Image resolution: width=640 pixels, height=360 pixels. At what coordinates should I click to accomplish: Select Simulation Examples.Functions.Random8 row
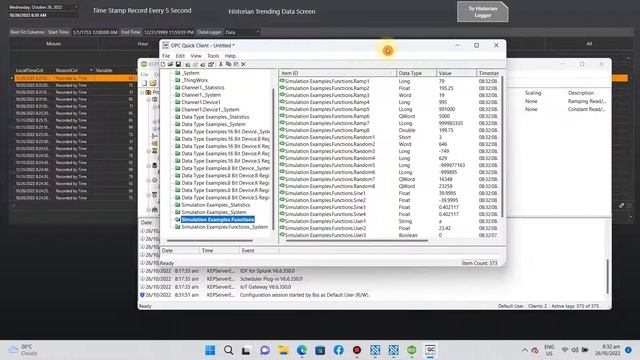pos(390,186)
